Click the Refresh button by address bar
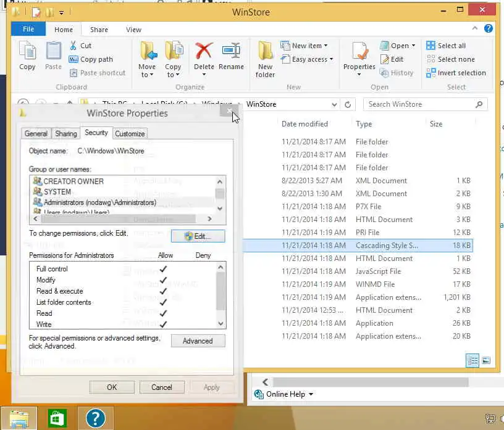 pyautogui.click(x=348, y=104)
